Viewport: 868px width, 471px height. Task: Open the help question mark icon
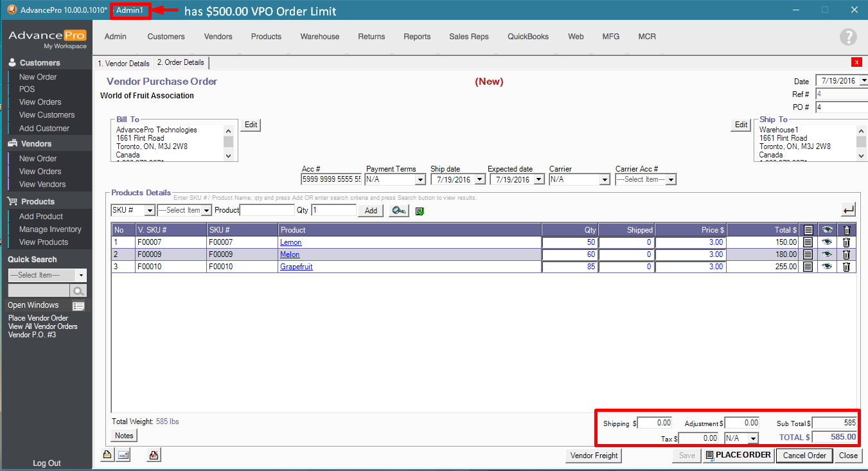[x=848, y=37]
